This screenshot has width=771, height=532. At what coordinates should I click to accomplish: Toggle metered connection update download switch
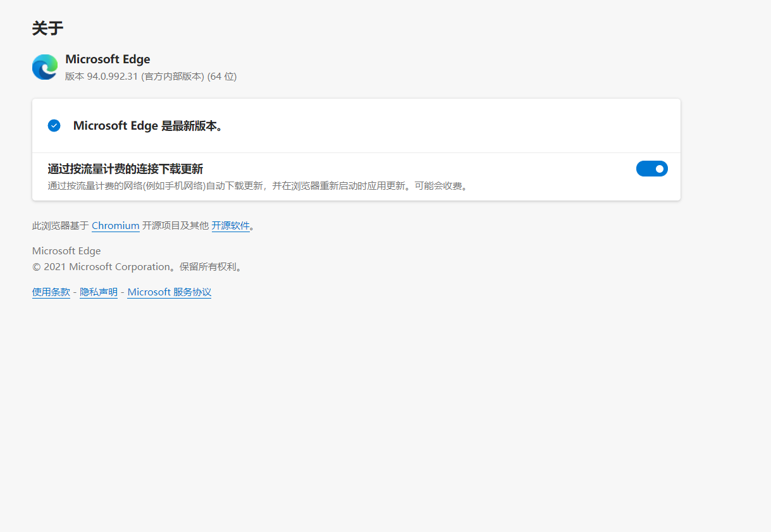coord(652,169)
